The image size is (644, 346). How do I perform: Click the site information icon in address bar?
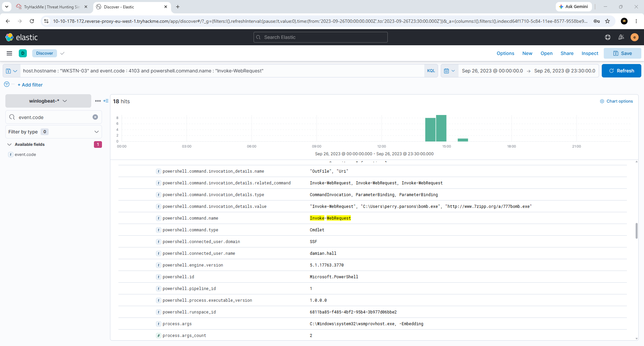click(46, 21)
